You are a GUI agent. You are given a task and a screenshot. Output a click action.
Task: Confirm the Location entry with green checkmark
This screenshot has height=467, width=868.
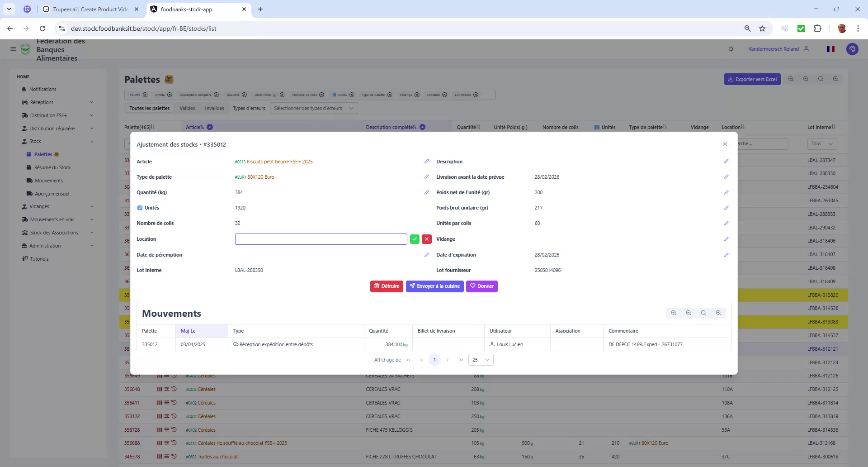click(x=415, y=239)
